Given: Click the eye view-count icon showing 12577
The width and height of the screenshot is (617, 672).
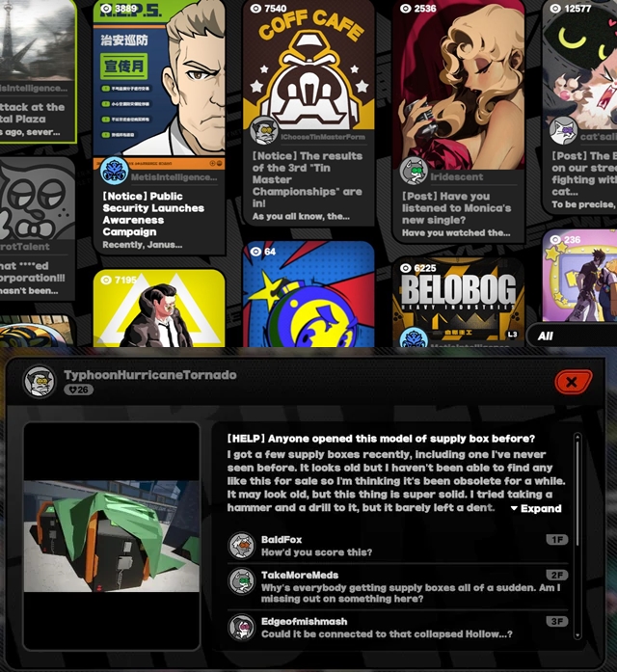Looking at the screenshot, I should (x=555, y=8).
